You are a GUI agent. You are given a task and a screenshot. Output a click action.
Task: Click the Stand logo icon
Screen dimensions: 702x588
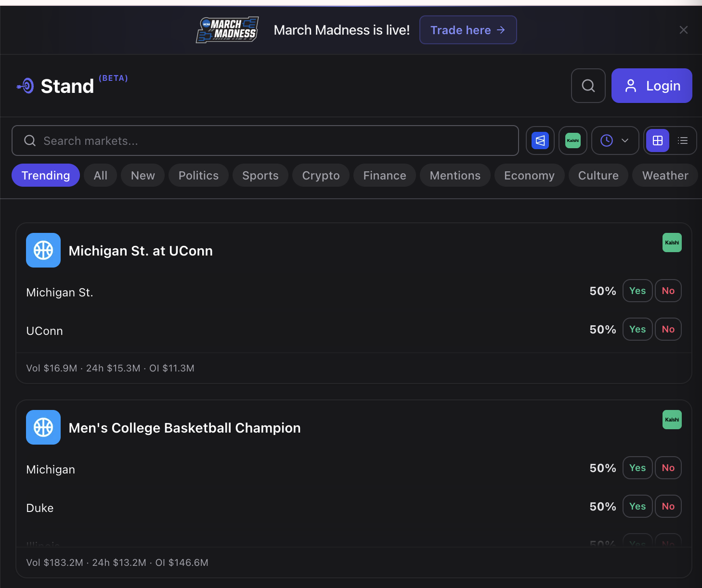(26, 86)
